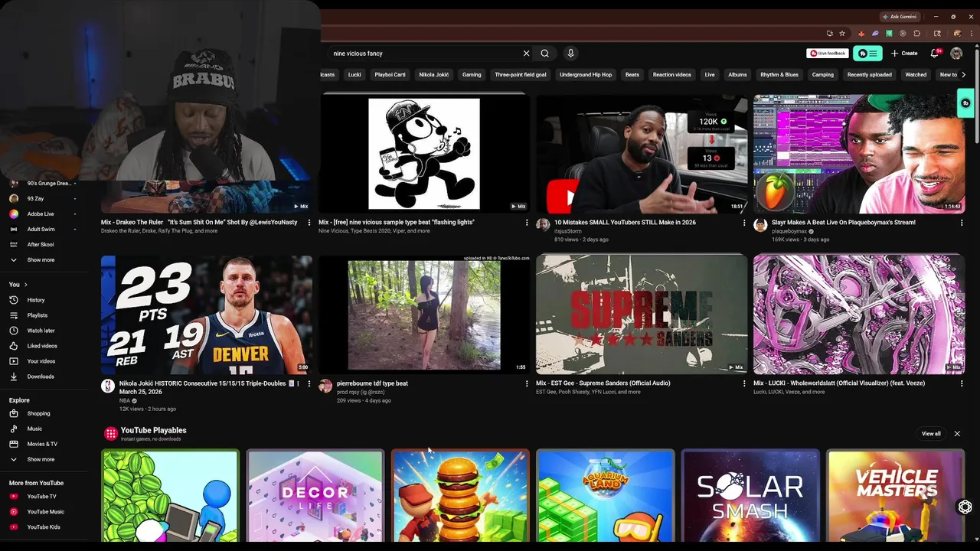Screen dimensions: 980x551
Task: Select the Playboi Carti chip
Action: [390, 75]
